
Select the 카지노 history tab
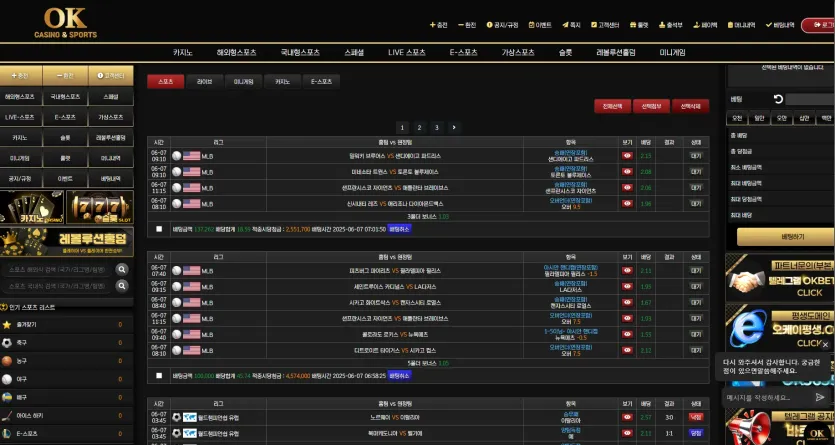pyautogui.click(x=282, y=81)
